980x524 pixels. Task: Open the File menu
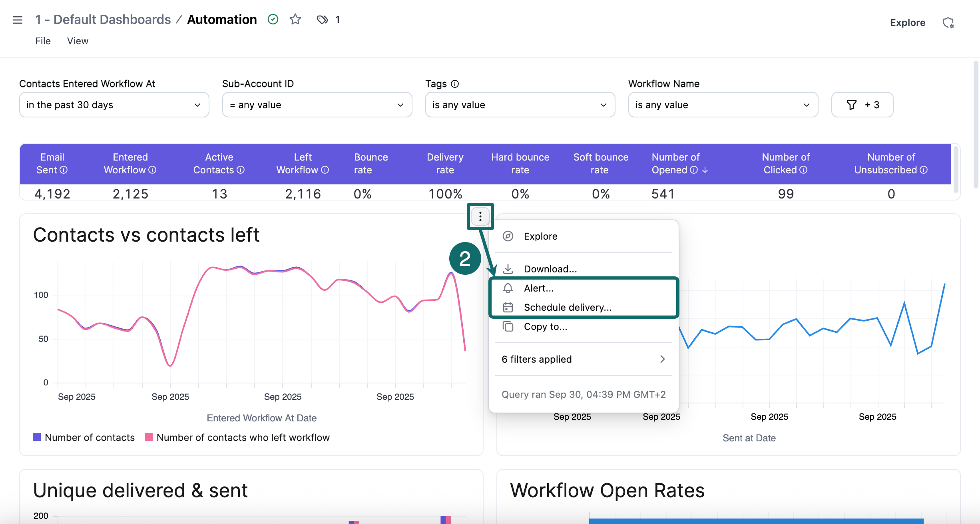click(43, 41)
